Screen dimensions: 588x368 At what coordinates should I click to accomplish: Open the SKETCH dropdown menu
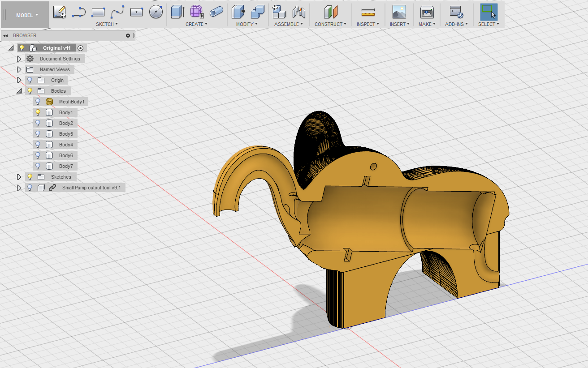tap(107, 24)
